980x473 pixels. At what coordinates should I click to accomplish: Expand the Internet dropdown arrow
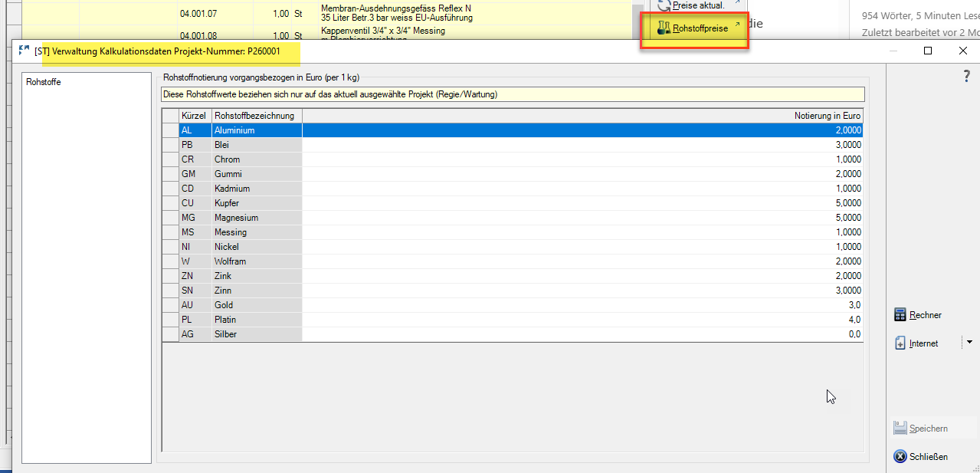[x=969, y=343]
